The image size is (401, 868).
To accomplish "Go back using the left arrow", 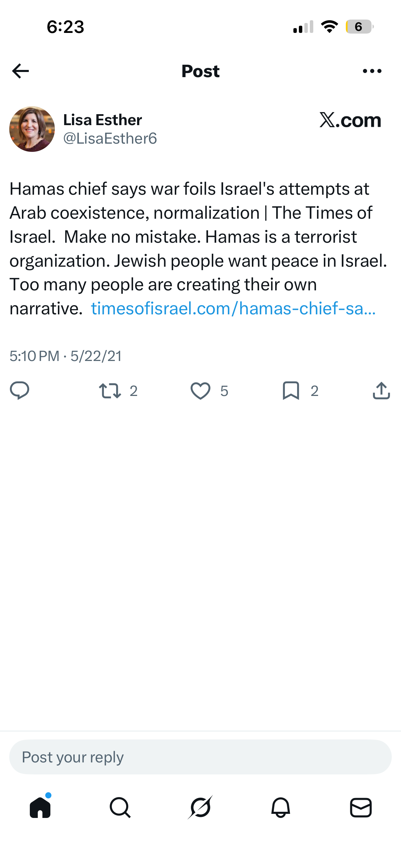I will click(x=21, y=71).
